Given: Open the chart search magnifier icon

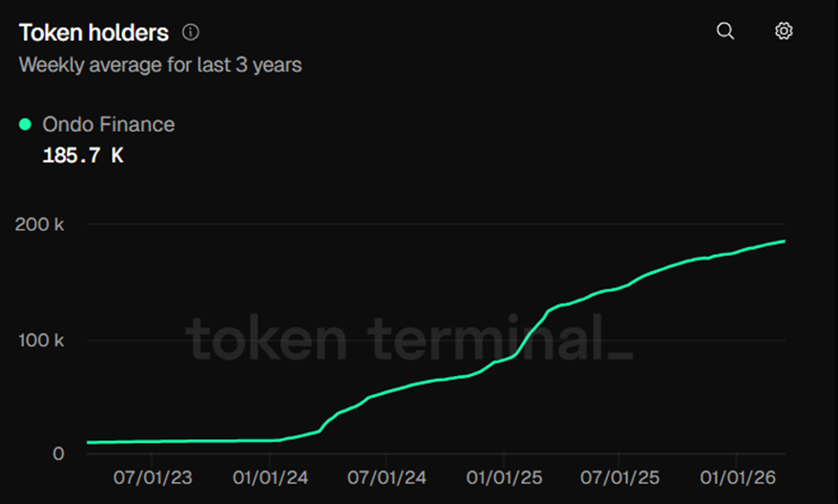Looking at the screenshot, I should pyautogui.click(x=725, y=31).
